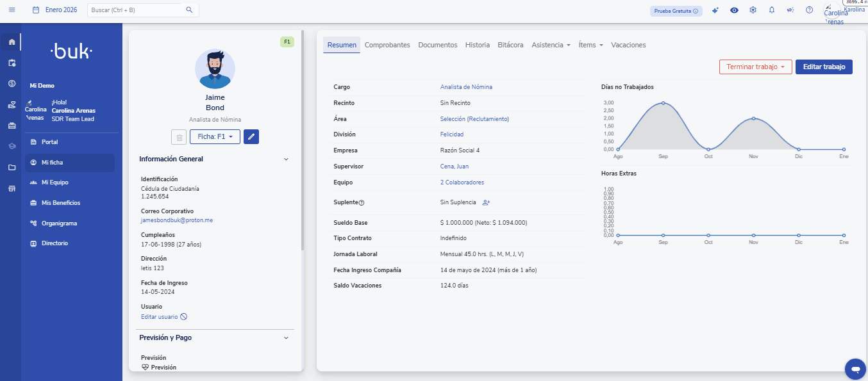Expand the Asistencia tab menu
Screen dimensions: 868x381
click(551, 45)
